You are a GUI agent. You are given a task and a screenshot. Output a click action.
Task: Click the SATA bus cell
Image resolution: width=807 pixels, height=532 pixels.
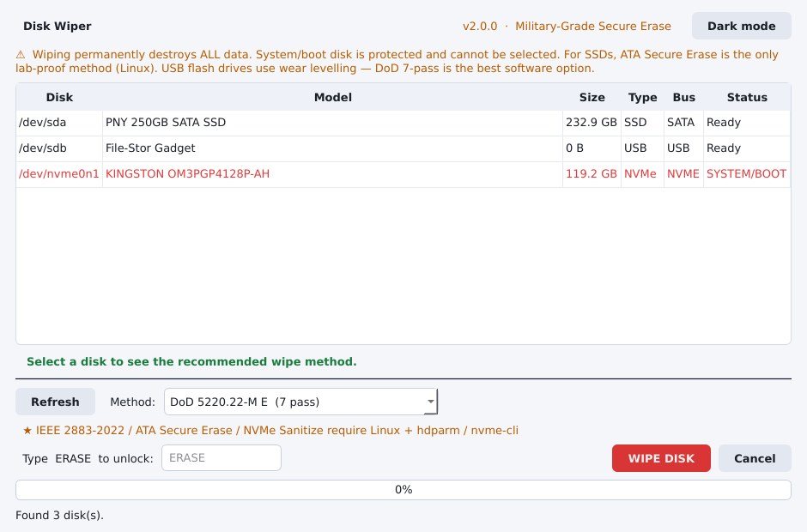point(683,123)
